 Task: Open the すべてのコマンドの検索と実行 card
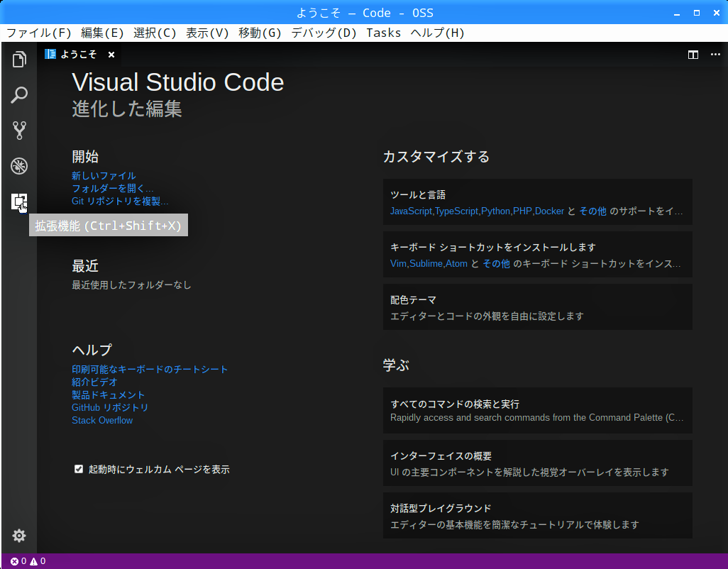click(538, 411)
